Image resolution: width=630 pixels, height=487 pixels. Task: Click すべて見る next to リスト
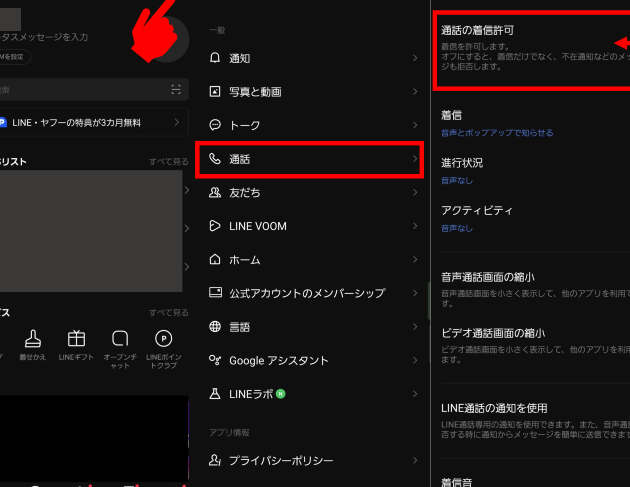pos(168,161)
